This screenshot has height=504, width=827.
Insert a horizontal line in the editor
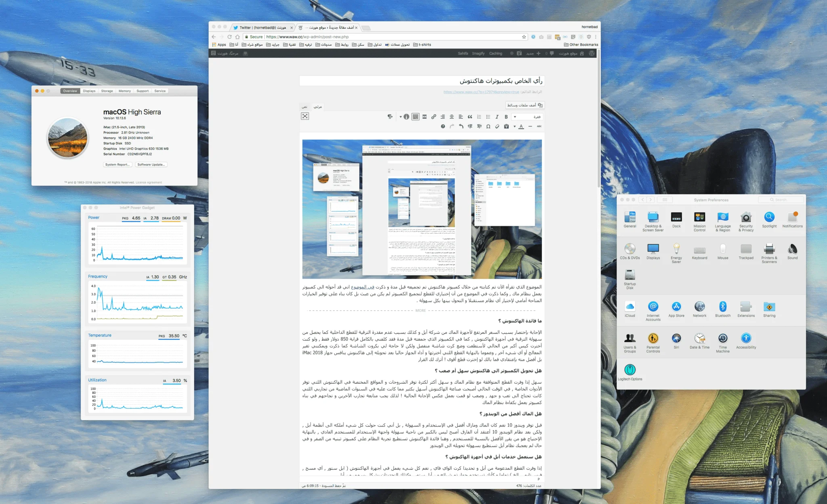point(530,126)
